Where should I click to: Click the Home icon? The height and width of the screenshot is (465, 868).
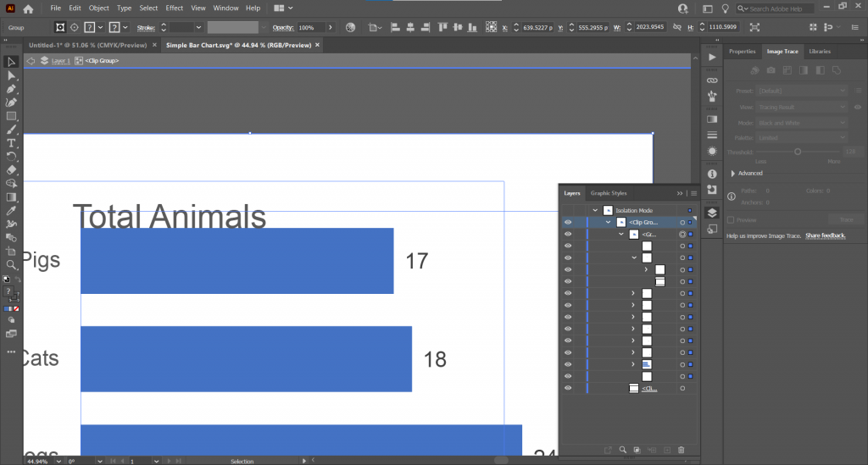[x=28, y=8]
